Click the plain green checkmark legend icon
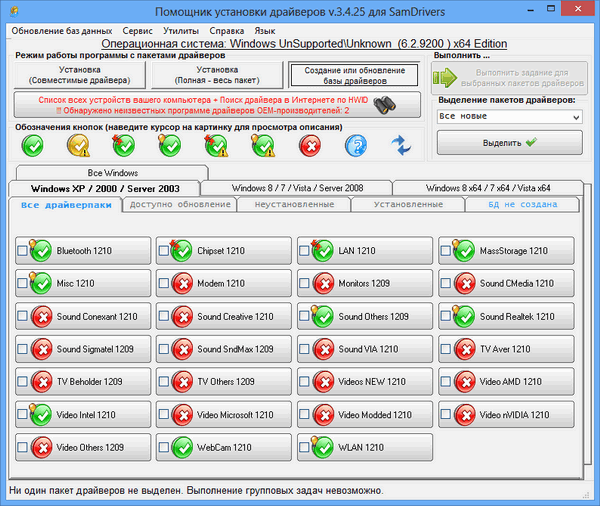This screenshot has height=506, width=600. pyautogui.click(x=33, y=146)
